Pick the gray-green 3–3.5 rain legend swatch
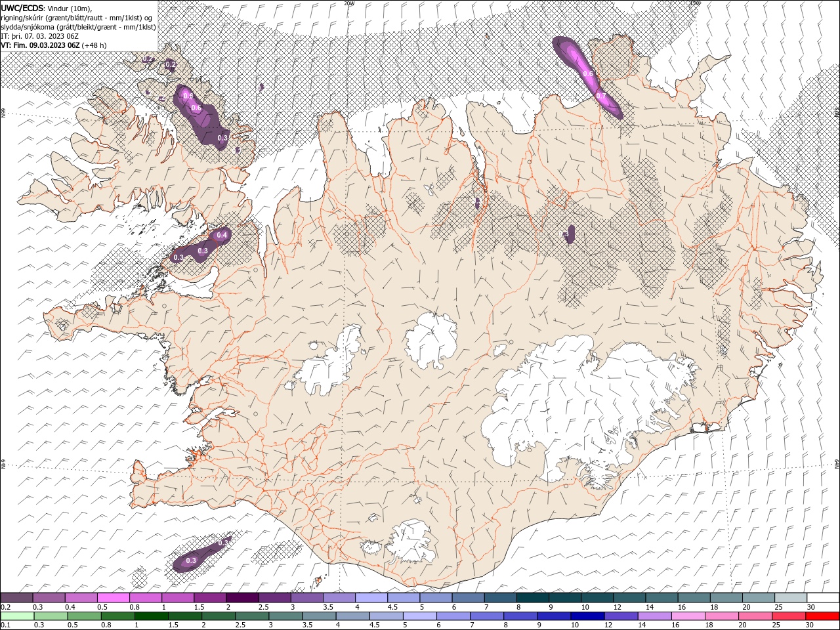This screenshot has width=840, height=630. pyautogui.click(x=285, y=616)
